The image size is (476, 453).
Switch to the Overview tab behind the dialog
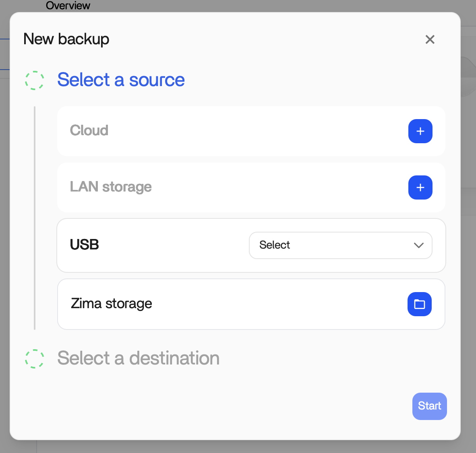point(68,6)
